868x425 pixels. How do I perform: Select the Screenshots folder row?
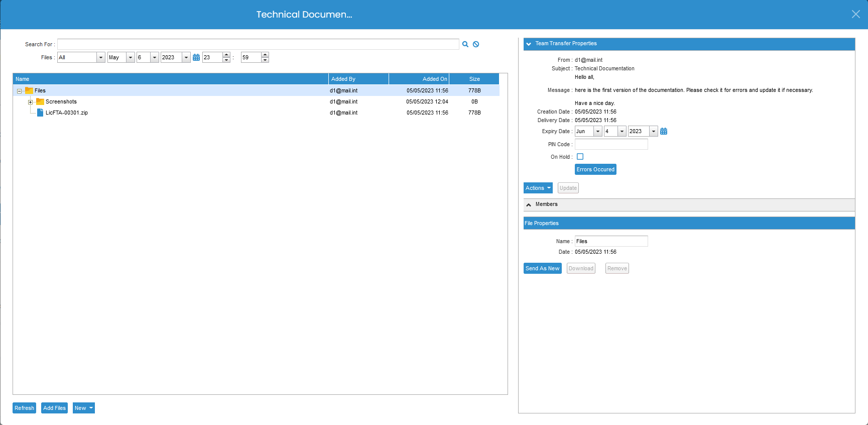[x=256, y=101]
